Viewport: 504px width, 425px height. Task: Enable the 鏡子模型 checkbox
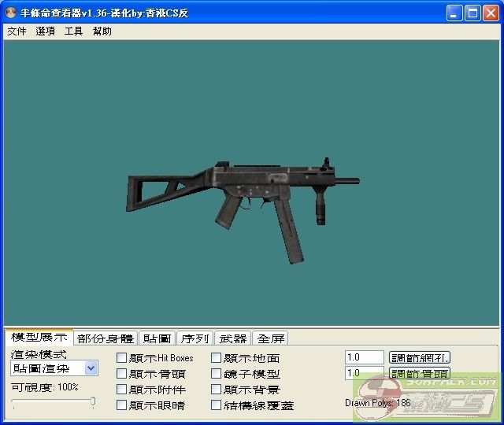216,374
